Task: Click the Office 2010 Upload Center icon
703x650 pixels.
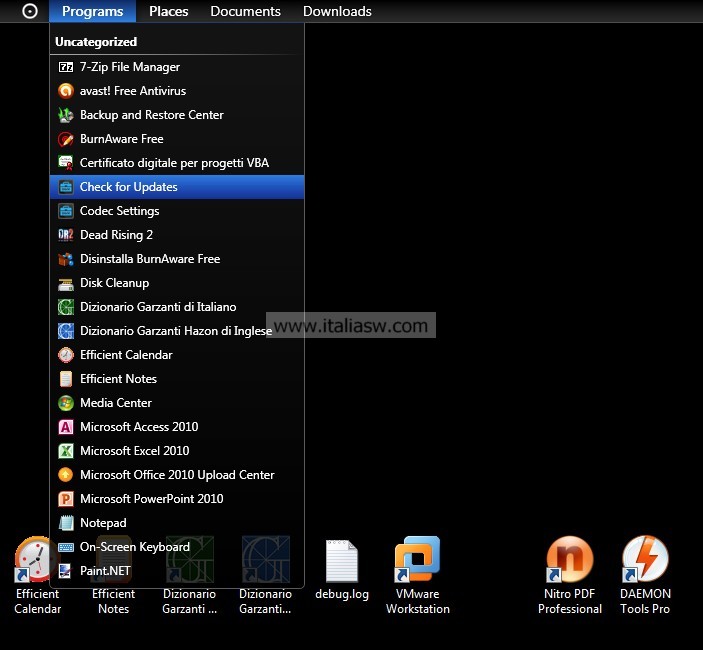Action: 66,475
